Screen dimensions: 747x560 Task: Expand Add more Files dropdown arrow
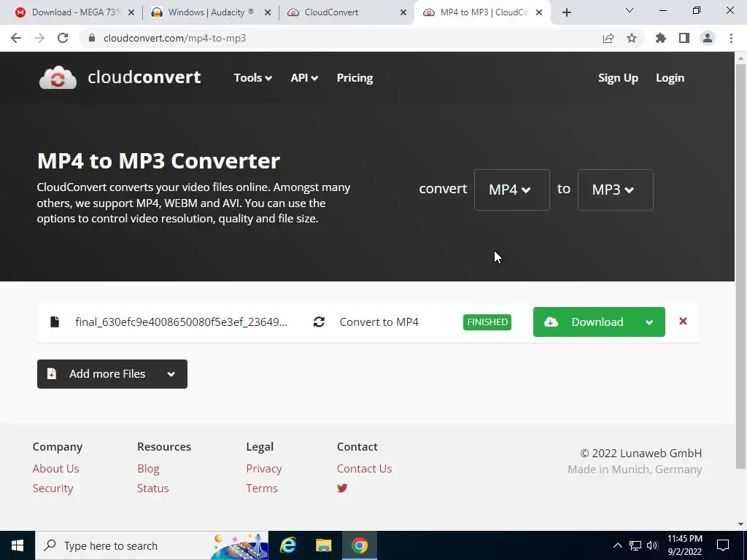click(171, 374)
